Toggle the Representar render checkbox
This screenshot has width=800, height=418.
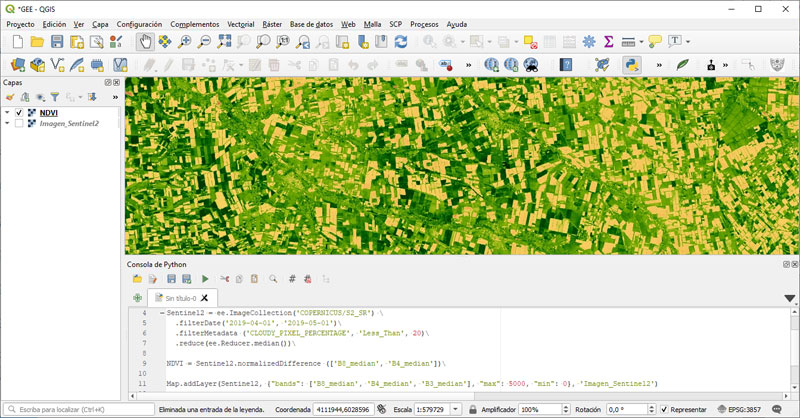point(664,409)
